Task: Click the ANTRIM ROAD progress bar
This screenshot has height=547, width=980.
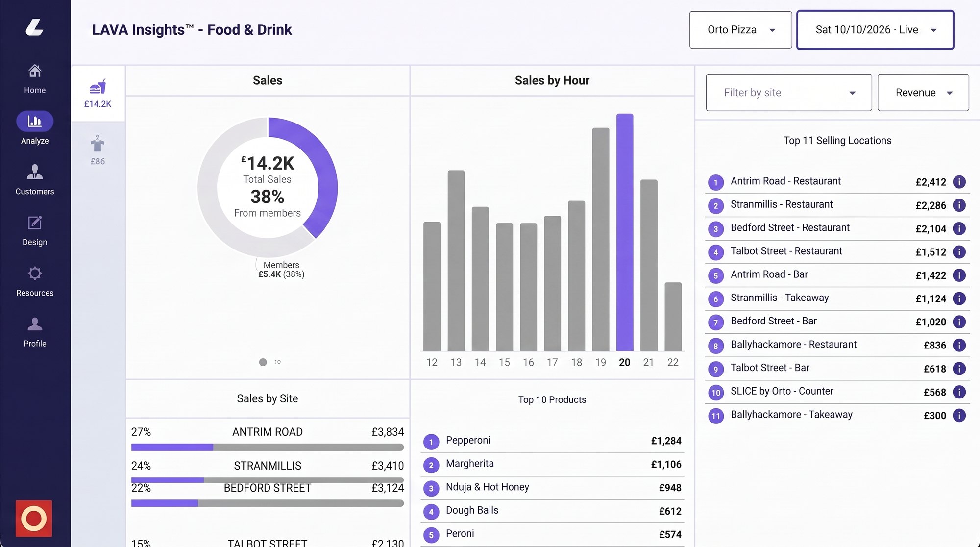Action: click(x=268, y=447)
